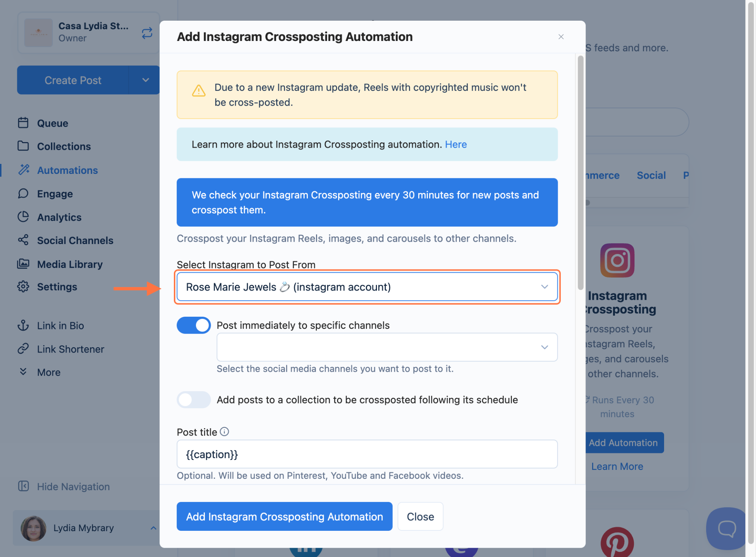This screenshot has height=557, width=756.
Task: Expand Create Post dropdown arrow
Action: pos(145,80)
